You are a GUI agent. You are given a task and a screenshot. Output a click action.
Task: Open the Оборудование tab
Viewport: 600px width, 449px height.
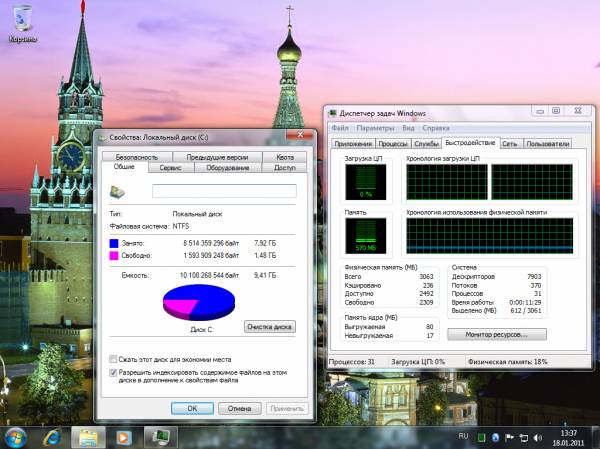coord(228,168)
